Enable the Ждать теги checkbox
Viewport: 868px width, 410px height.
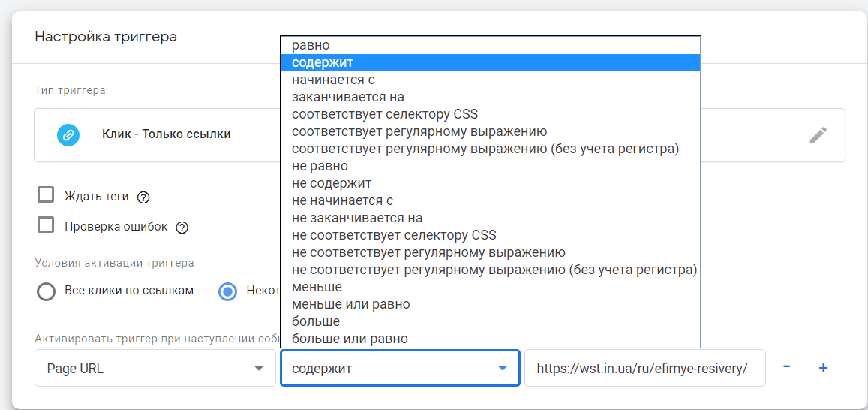point(46,195)
